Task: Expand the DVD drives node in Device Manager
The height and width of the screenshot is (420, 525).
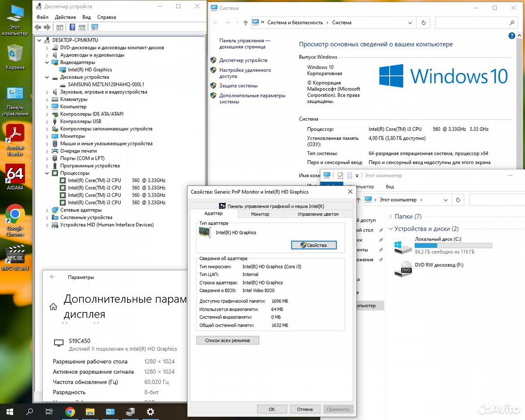Action: (x=47, y=48)
